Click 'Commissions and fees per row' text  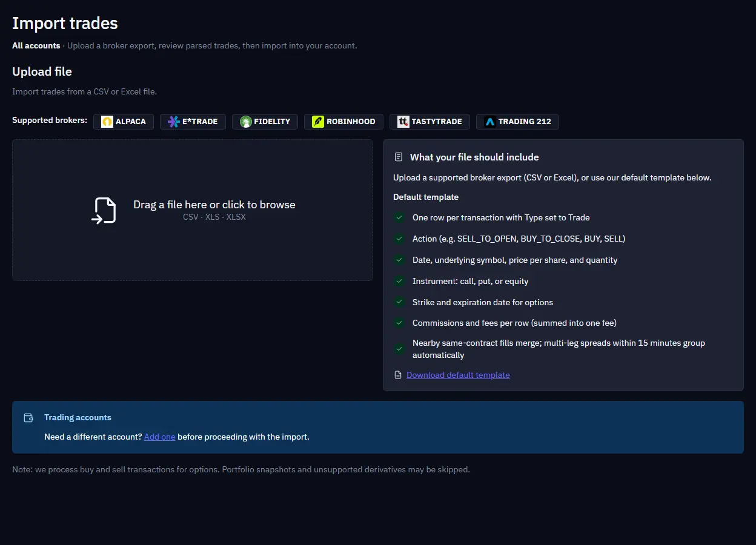click(514, 323)
